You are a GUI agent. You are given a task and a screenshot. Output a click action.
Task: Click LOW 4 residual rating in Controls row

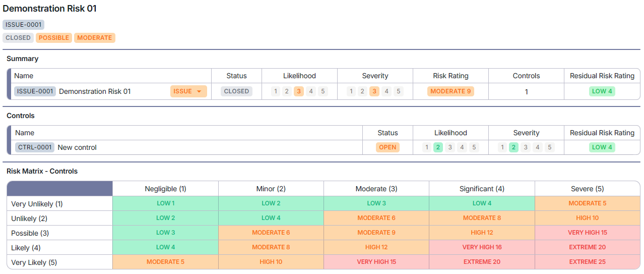tap(602, 147)
